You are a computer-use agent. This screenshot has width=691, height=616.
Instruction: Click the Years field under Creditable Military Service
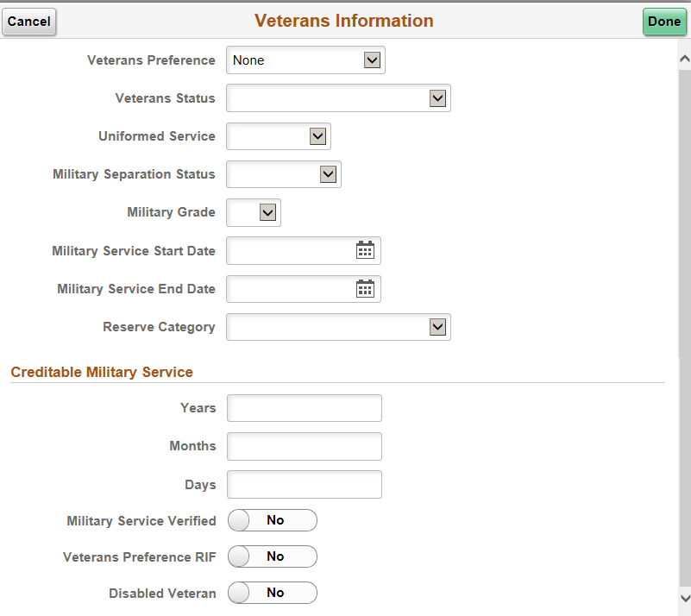pos(304,408)
